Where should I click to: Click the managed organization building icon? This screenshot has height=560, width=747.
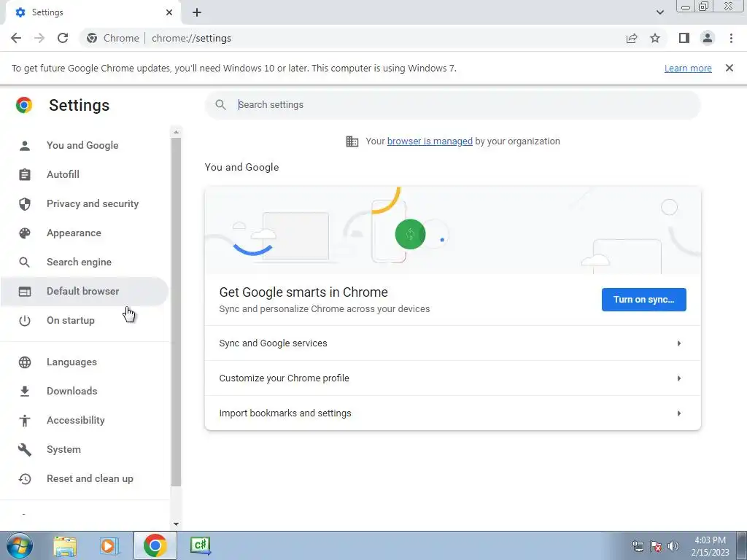click(352, 141)
